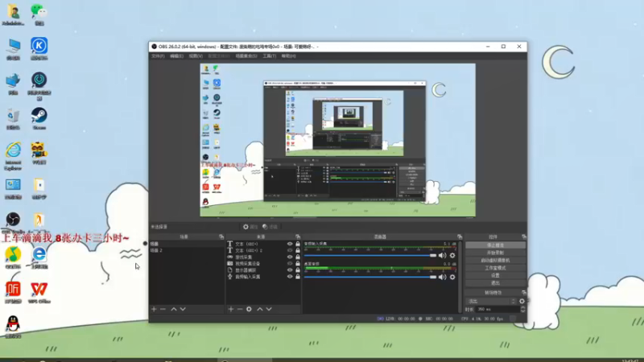Add a new source with the plus icon
Viewport: 644px width, 362px height.
231,309
